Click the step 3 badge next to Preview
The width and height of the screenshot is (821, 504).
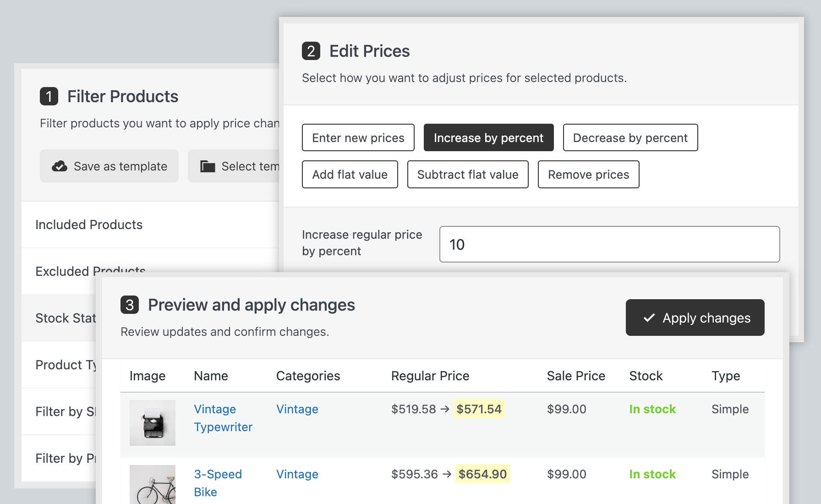point(130,305)
